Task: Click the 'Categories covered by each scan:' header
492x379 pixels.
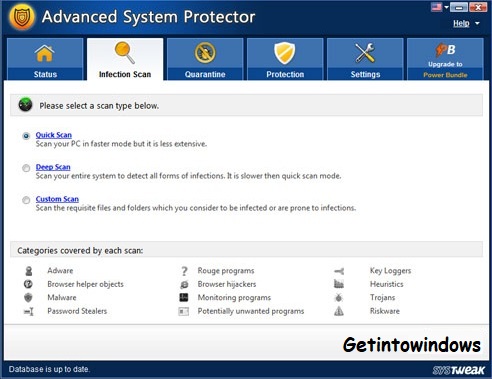Action: [x=80, y=250]
